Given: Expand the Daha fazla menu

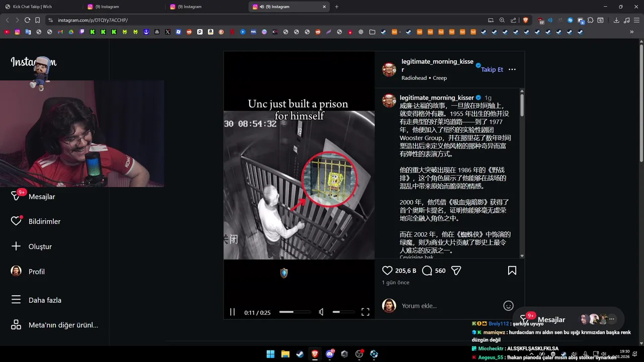Looking at the screenshot, I should 36,300.
